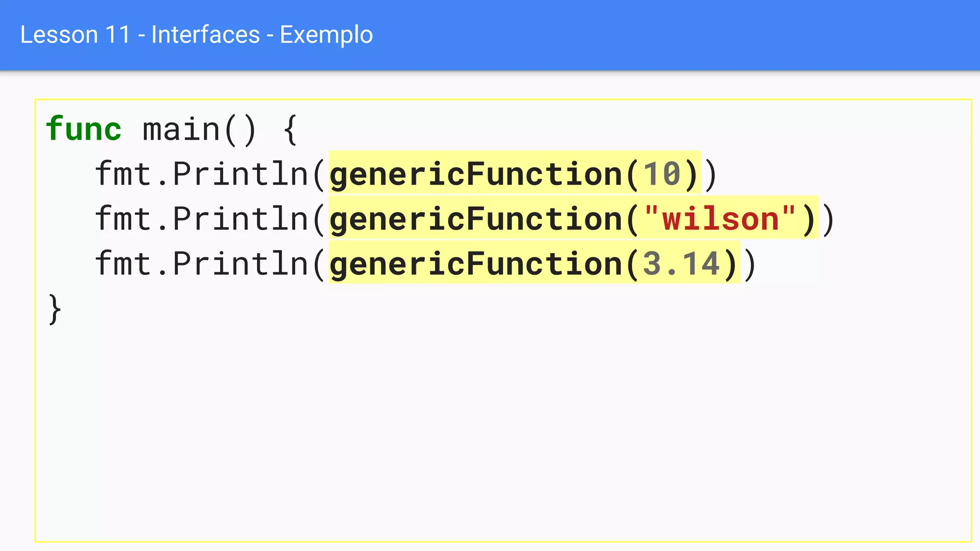Image resolution: width=980 pixels, height=551 pixels.
Task: Click the highlighted 'genericFunction(10)' call
Action: [515, 173]
